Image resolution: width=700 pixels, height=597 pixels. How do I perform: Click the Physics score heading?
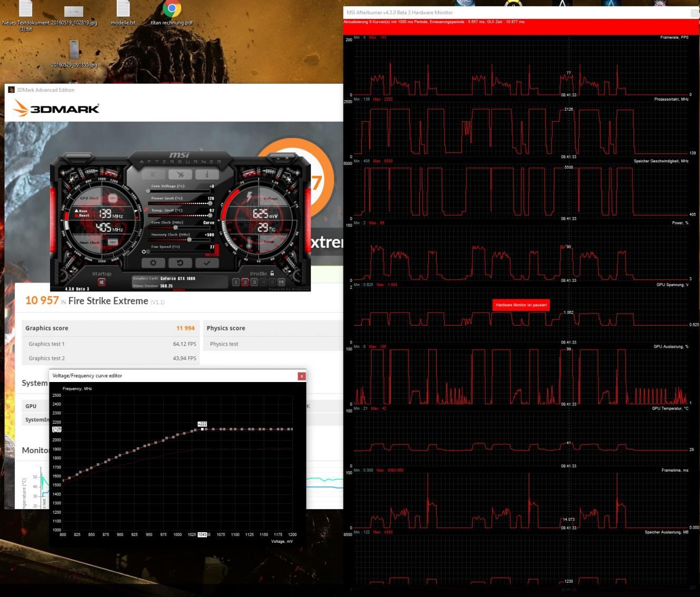click(x=226, y=328)
